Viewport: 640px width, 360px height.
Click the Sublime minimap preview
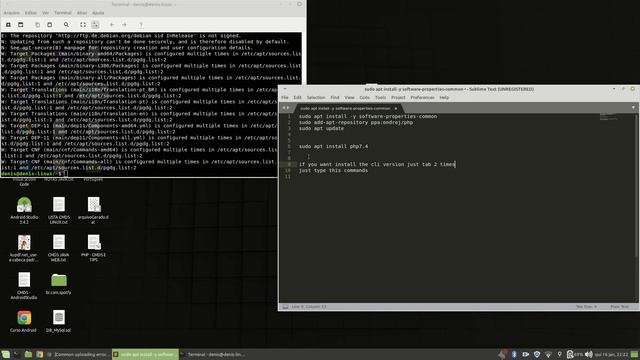pyautogui.click(x=609, y=117)
